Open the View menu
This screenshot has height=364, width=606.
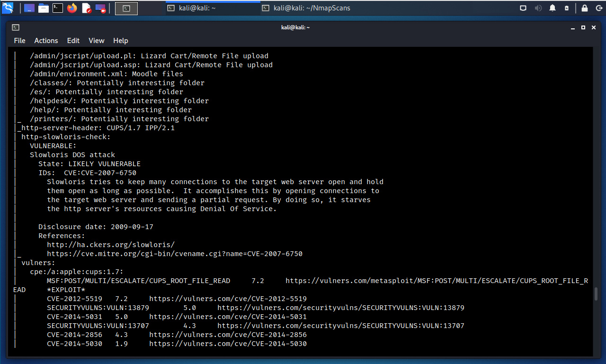click(x=96, y=41)
